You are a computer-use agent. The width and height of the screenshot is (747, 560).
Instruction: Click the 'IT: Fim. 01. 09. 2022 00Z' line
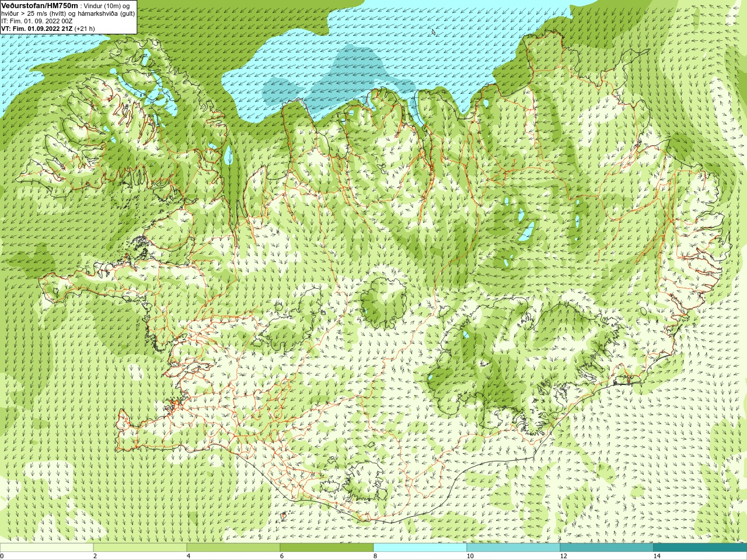coord(37,21)
